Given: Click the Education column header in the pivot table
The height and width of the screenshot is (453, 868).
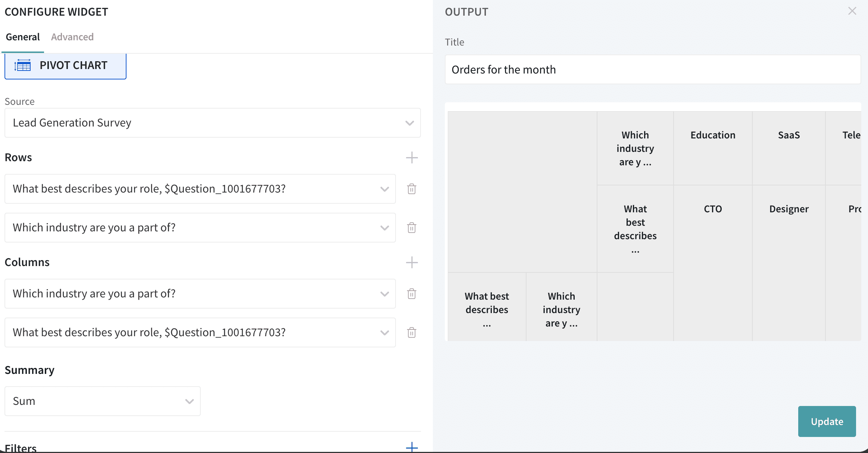Looking at the screenshot, I should [x=713, y=135].
